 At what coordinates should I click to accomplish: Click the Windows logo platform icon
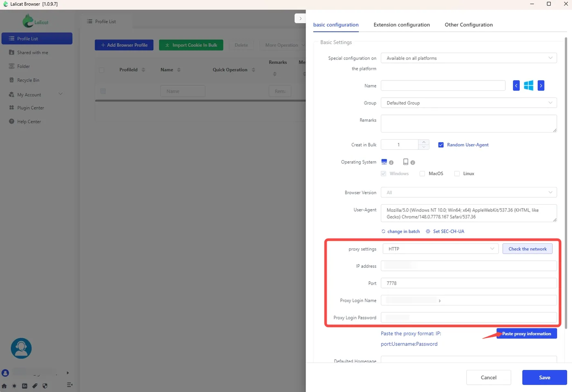[x=529, y=86]
